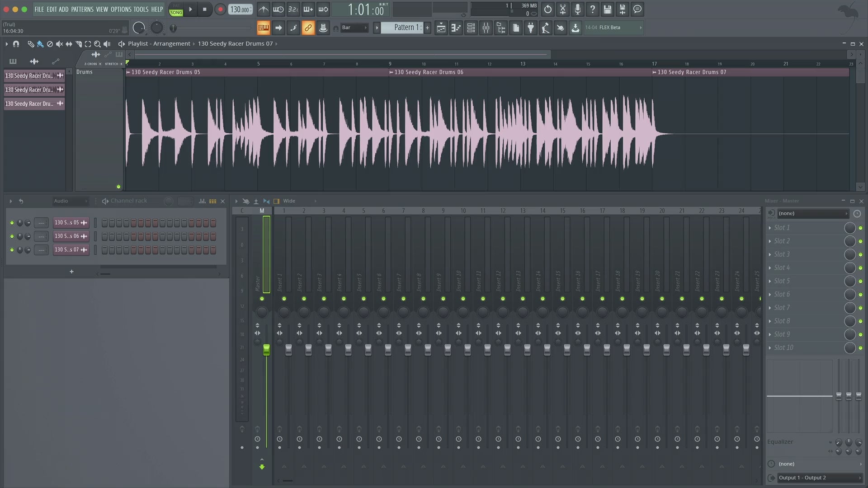The width and height of the screenshot is (868, 488).
Task: Open the browser view icon
Action: click(x=501, y=28)
